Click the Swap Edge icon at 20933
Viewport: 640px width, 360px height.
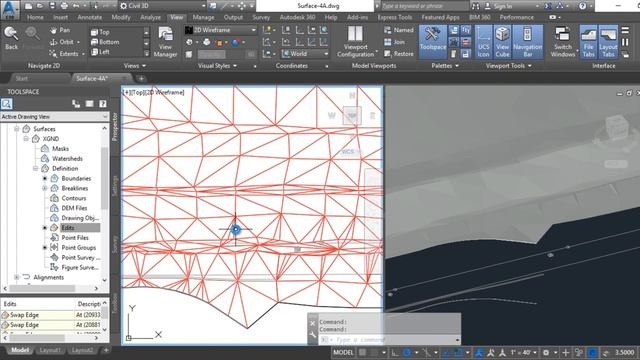pyautogui.click(x=5, y=315)
